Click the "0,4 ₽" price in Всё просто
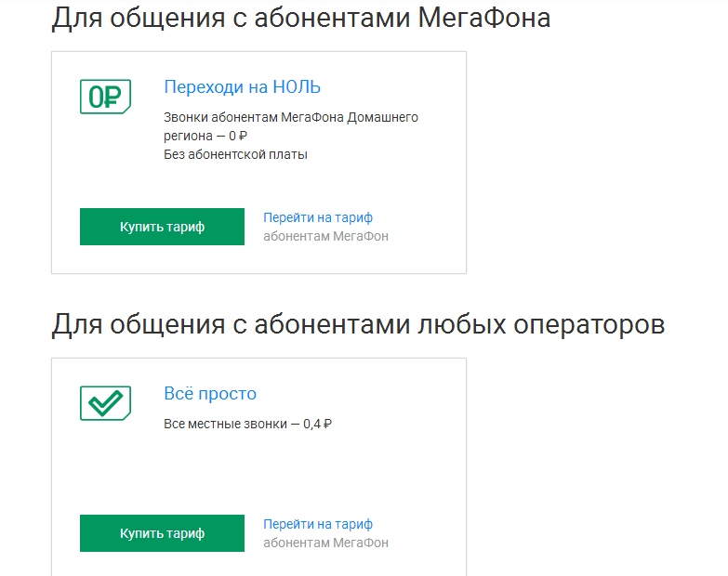728x576 pixels. (x=318, y=424)
